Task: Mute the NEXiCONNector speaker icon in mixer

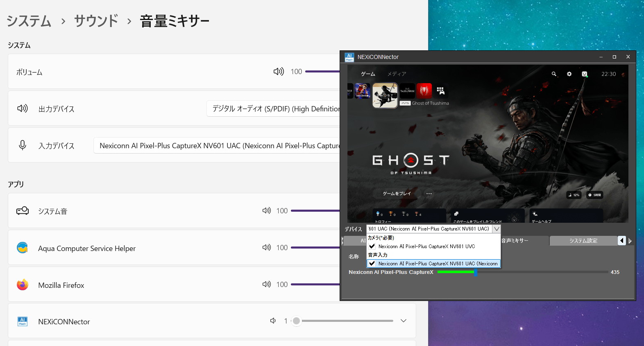Action: 273,321
